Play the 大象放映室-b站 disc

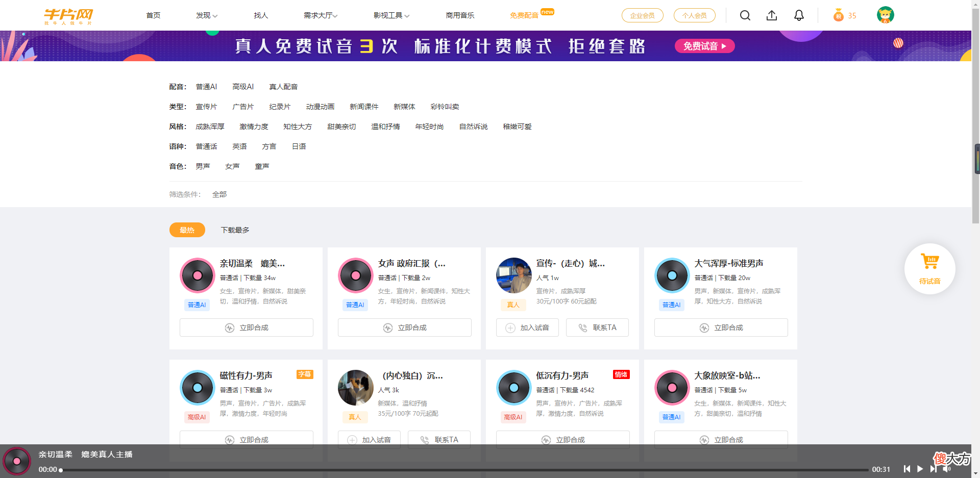(672, 388)
